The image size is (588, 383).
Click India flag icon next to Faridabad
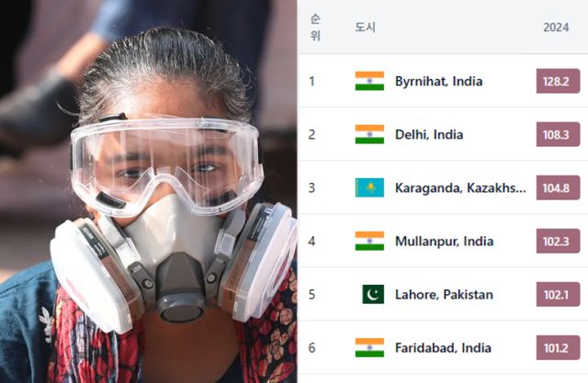point(369,348)
